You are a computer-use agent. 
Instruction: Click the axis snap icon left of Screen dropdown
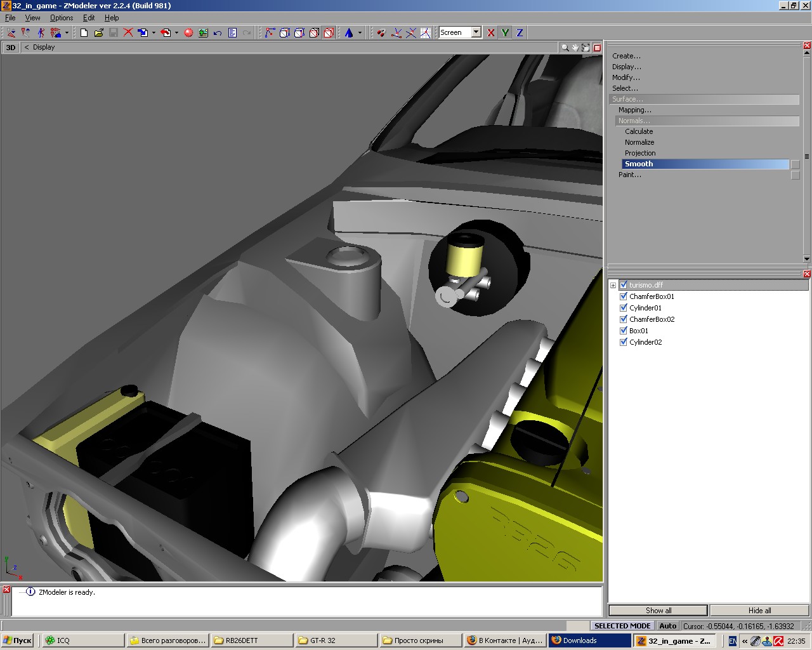pos(426,32)
